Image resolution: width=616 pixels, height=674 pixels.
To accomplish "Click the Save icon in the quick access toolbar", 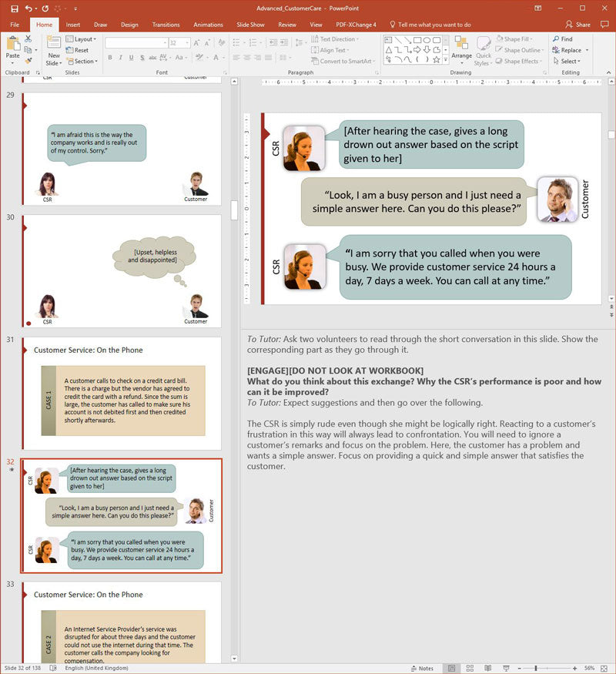I will [x=15, y=8].
